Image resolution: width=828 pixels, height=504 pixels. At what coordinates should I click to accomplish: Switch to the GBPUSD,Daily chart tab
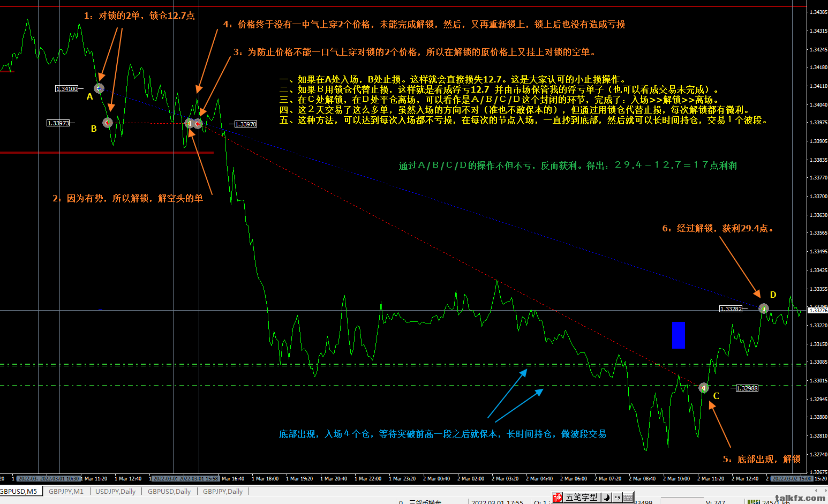169,491
